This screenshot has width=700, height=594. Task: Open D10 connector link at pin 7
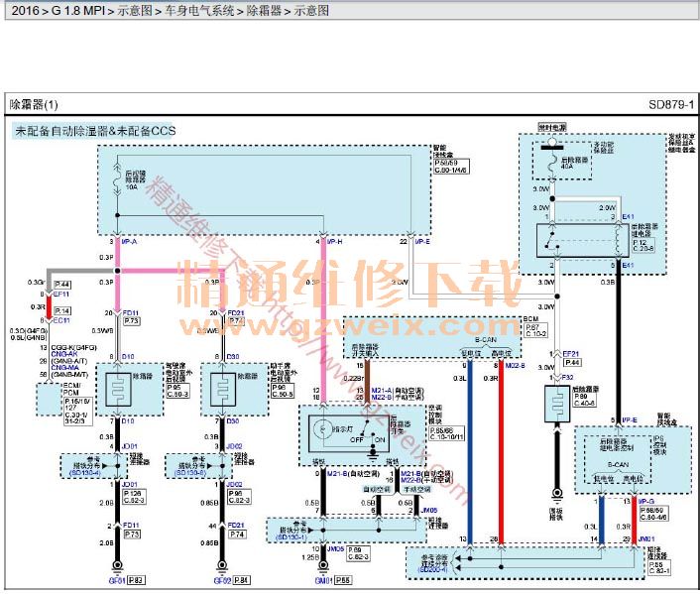point(128,421)
